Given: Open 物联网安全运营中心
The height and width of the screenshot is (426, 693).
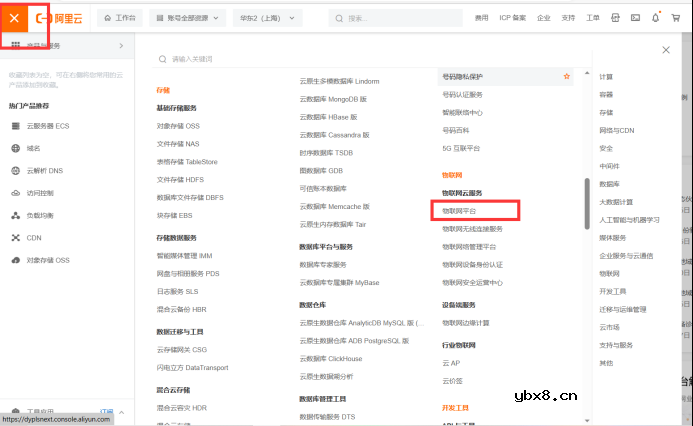Looking at the screenshot, I should point(472,282).
